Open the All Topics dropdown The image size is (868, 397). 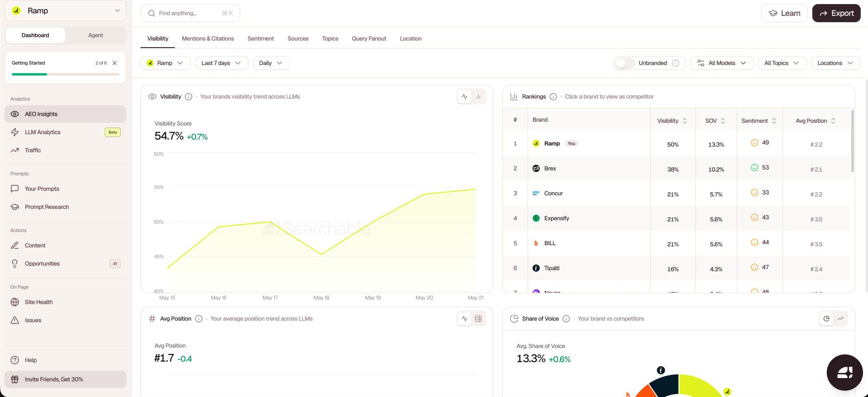782,63
